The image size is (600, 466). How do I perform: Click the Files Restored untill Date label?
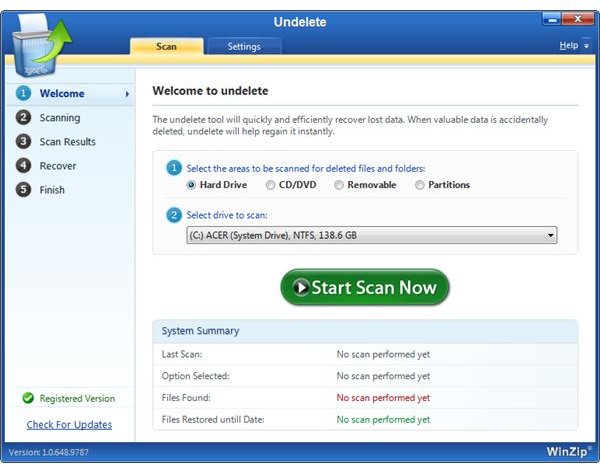click(x=213, y=419)
